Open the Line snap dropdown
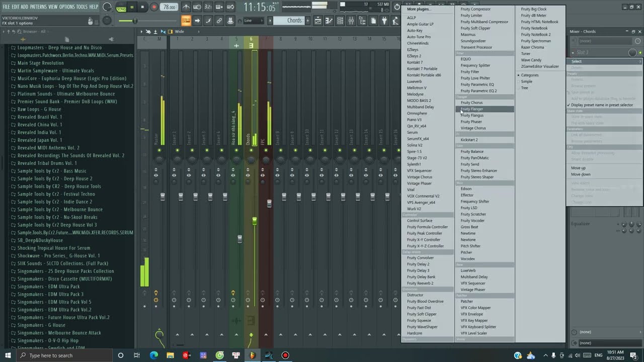Viewport: 644px width, 362px height. pyautogui.click(x=253, y=21)
